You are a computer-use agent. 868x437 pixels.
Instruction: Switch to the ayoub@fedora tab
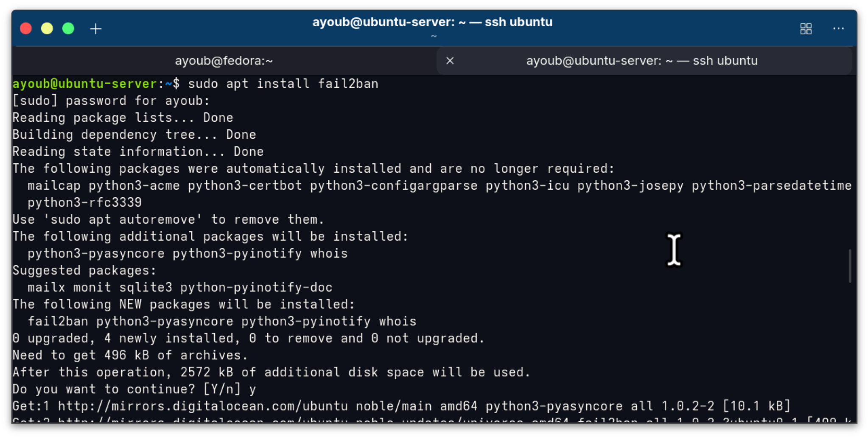click(x=224, y=61)
